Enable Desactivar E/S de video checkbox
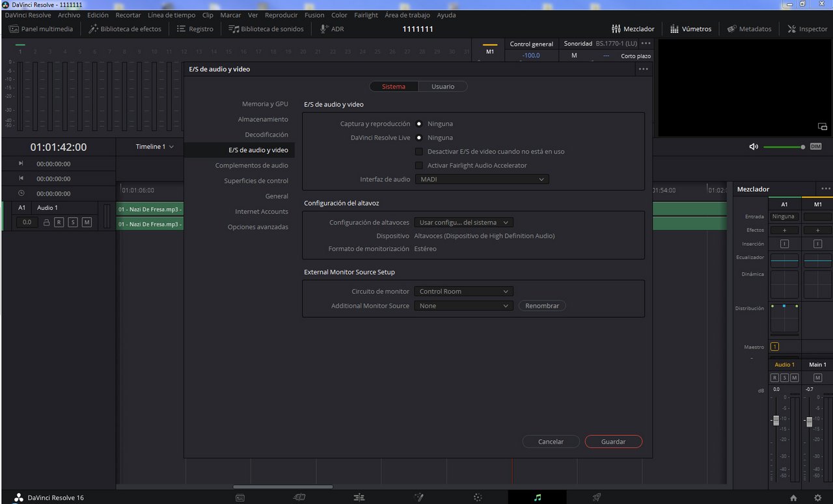Viewport: 833px width, 504px height. point(419,152)
